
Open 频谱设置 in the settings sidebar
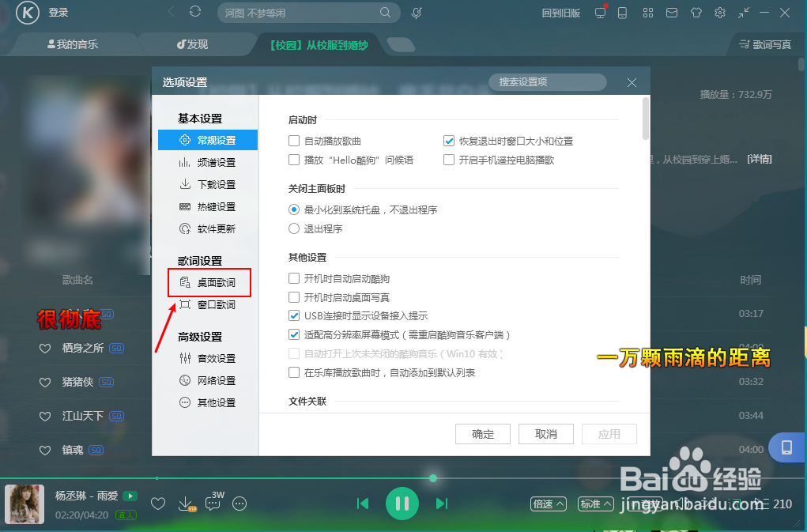[x=208, y=162]
